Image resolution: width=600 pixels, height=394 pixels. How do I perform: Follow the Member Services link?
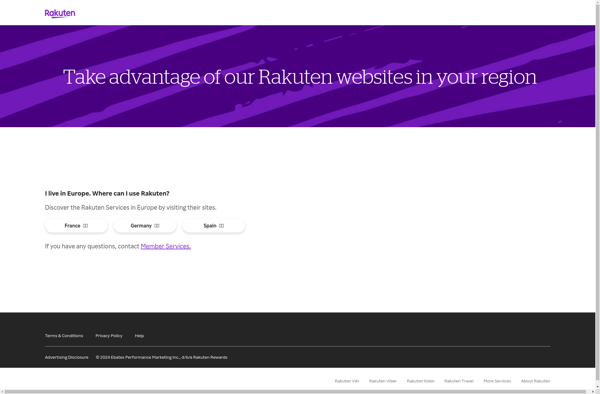[166, 246]
